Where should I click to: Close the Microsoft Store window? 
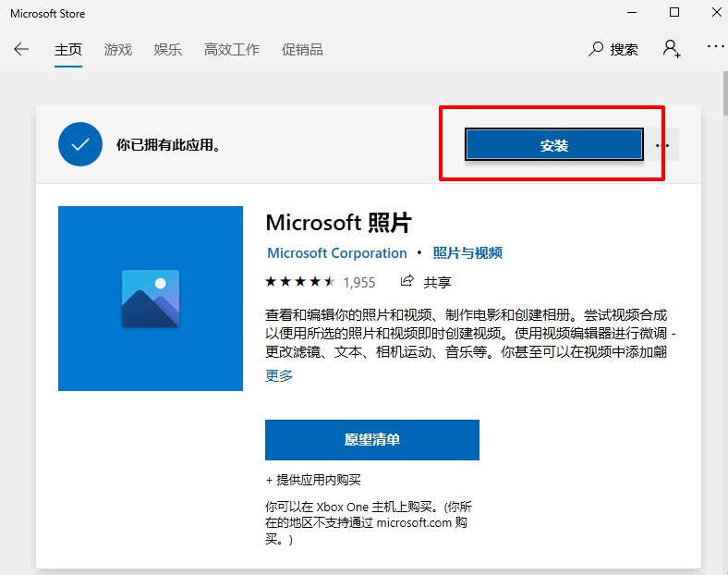[x=716, y=13]
